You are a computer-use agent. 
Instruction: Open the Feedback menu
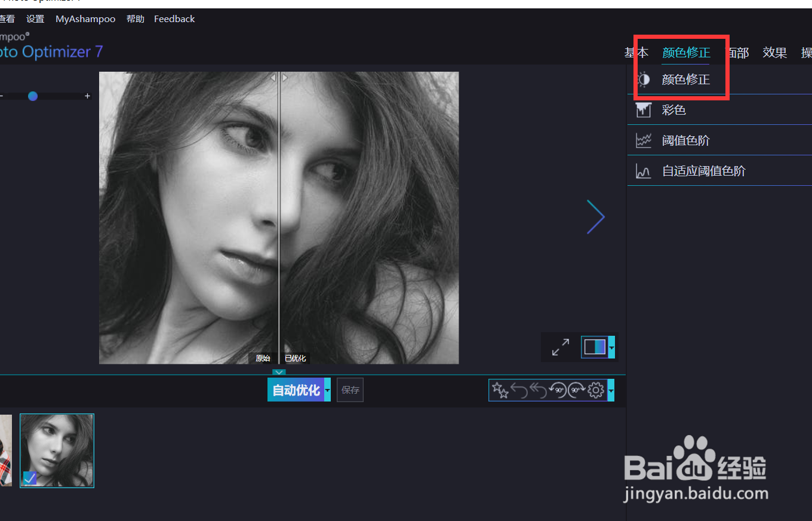point(174,19)
